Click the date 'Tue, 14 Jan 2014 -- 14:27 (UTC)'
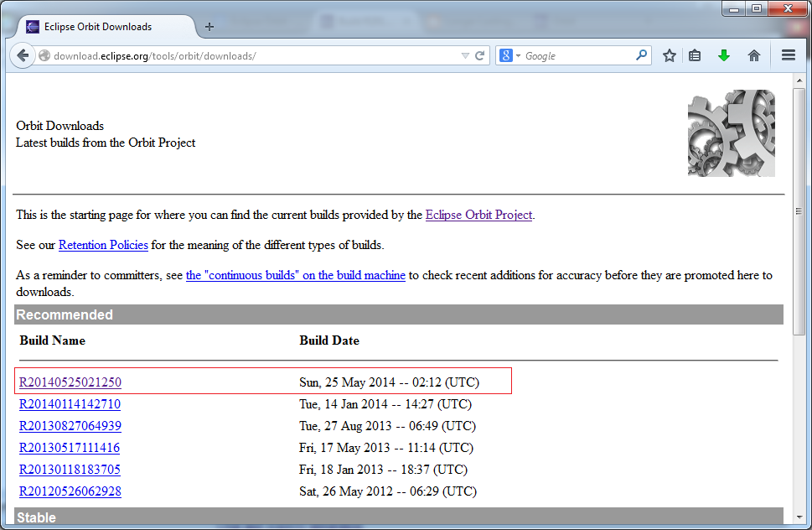The width and height of the screenshot is (812, 530). point(385,404)
